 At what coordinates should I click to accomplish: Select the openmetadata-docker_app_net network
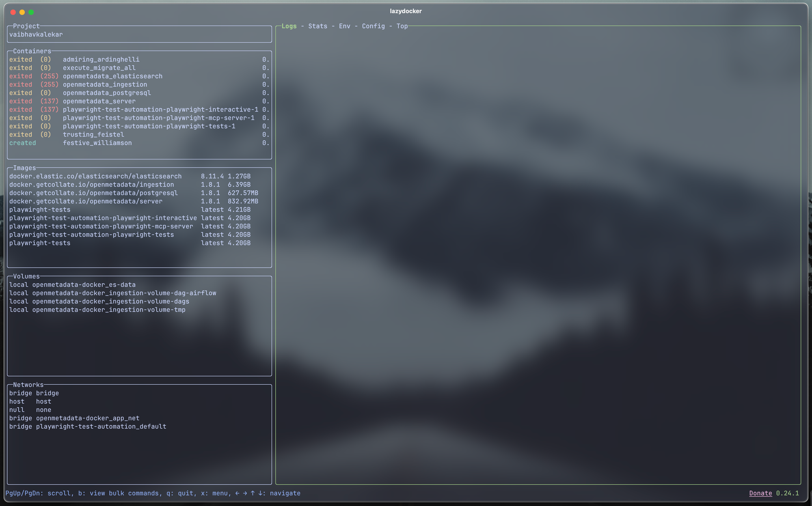point(87,418)
